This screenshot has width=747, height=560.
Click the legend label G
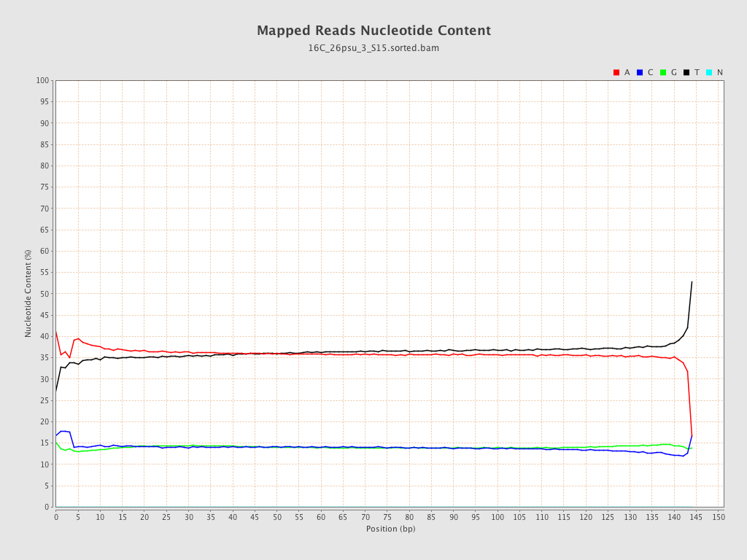(673, 72)
